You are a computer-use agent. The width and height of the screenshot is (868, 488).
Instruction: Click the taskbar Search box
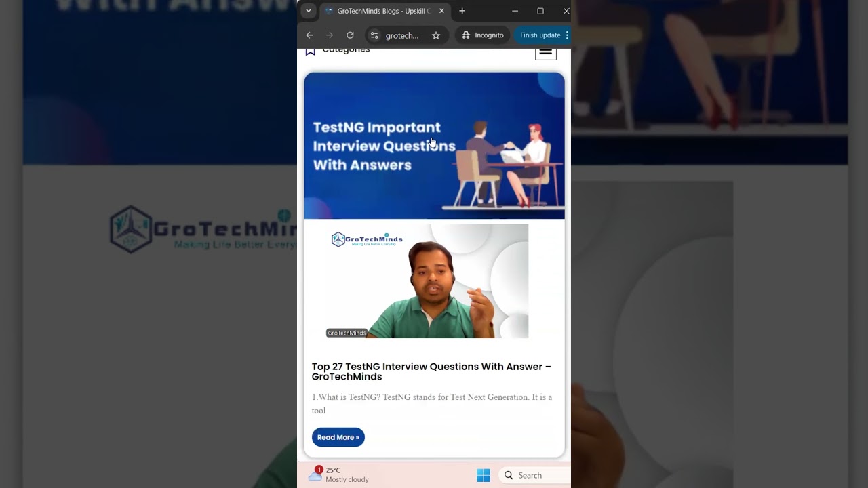534,475
